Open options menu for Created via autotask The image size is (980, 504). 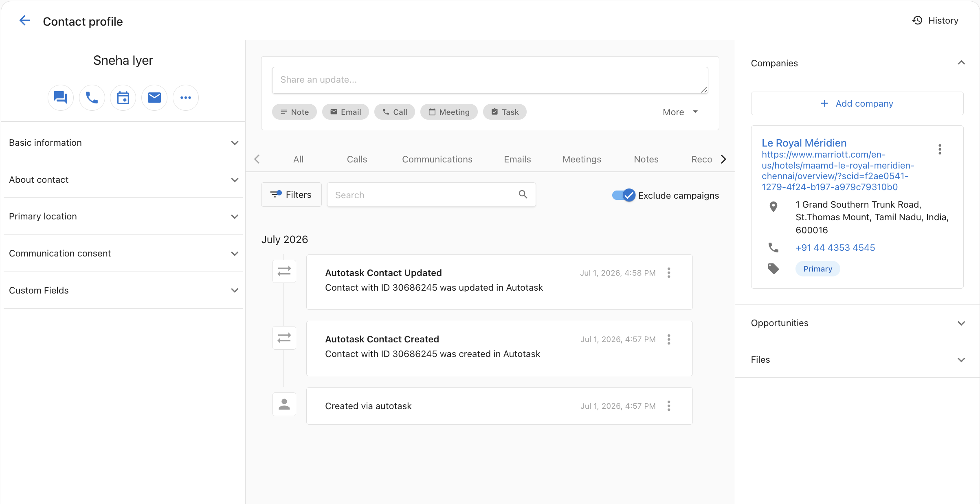tap(669, 406)
